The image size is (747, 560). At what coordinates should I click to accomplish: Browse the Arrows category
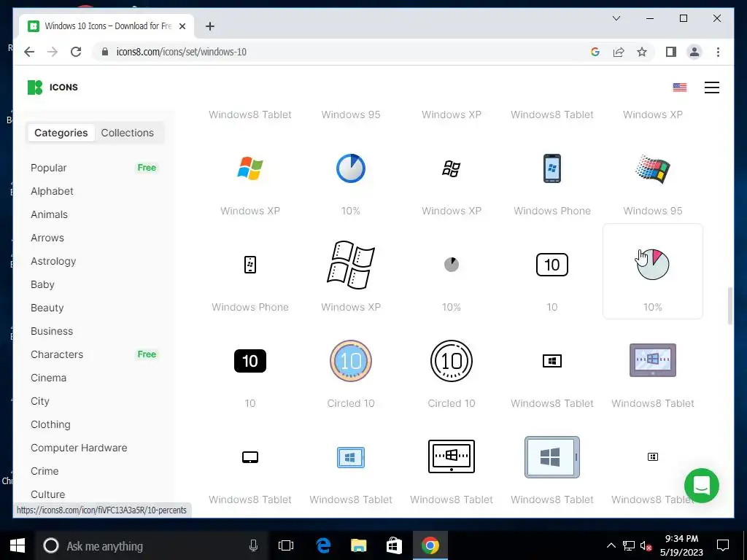tap(47, 238)
